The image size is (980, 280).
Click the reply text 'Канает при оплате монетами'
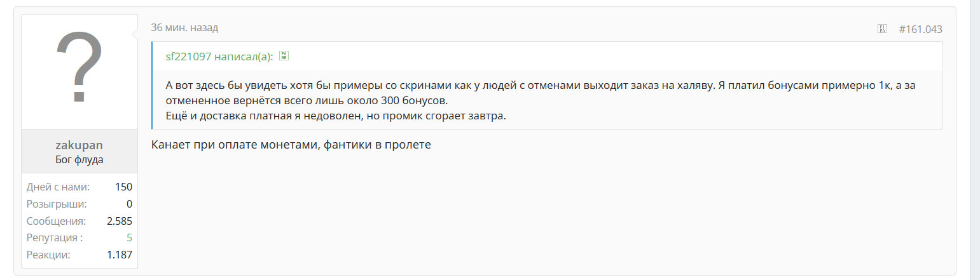click(235, 145)
